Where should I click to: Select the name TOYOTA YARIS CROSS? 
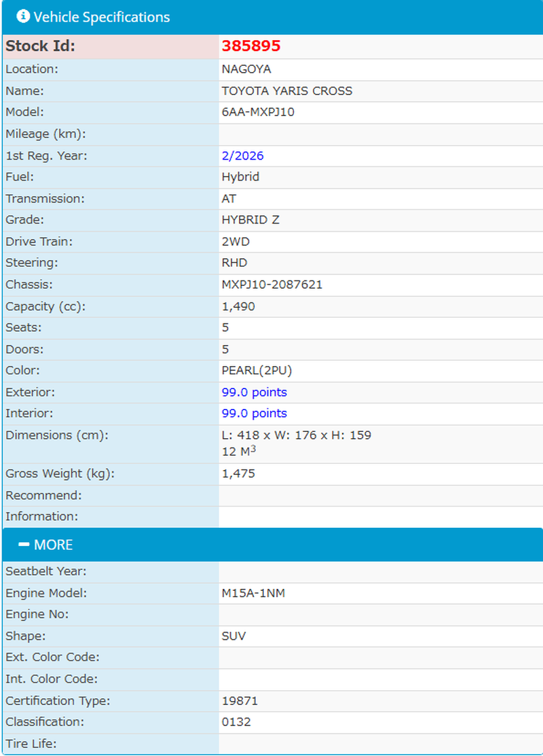[286, 90]
